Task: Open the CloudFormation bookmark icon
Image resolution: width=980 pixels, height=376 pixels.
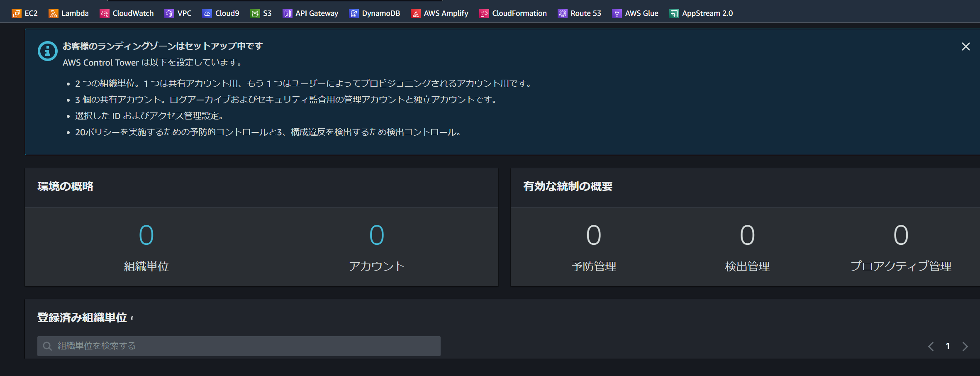Action: pos(483,13)
